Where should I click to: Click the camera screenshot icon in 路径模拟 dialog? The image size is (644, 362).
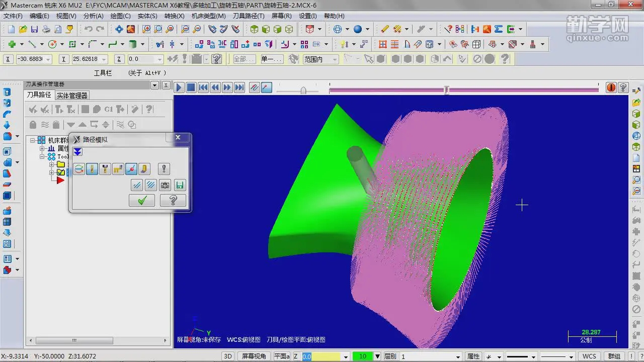coord(165,186)
